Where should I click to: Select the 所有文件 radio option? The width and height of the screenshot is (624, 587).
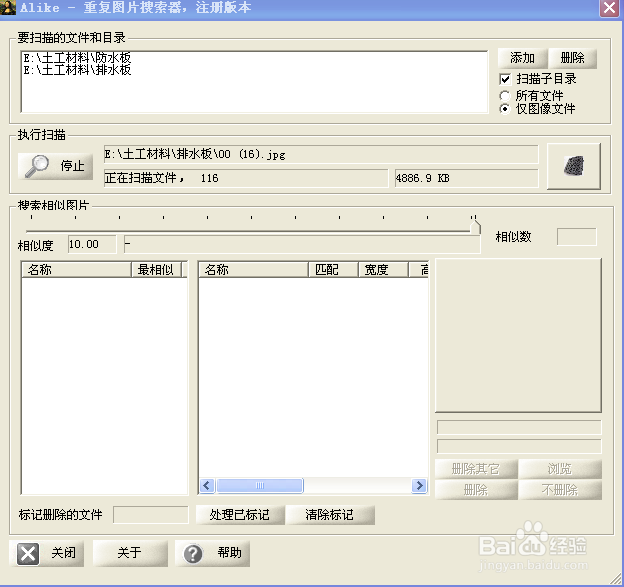point(505,96)
